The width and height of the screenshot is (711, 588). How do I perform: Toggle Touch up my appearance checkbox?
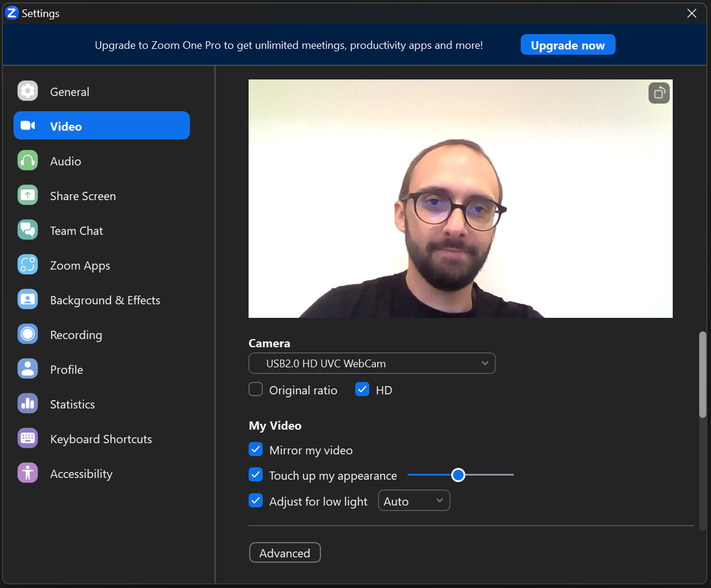click(256, 474)
